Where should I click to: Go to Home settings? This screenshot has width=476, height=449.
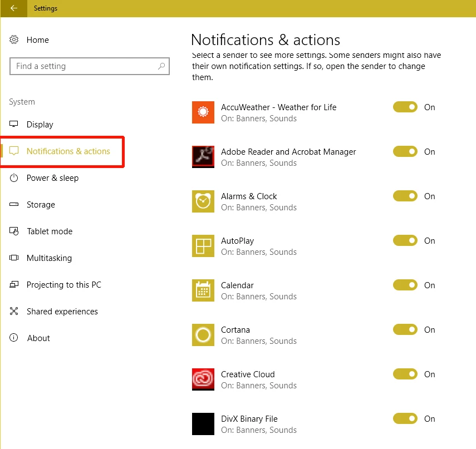click(38, 40)
